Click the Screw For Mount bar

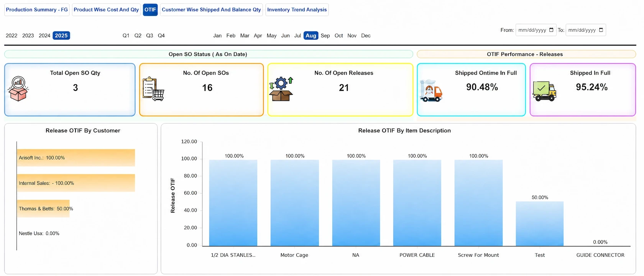click(478, 203)
